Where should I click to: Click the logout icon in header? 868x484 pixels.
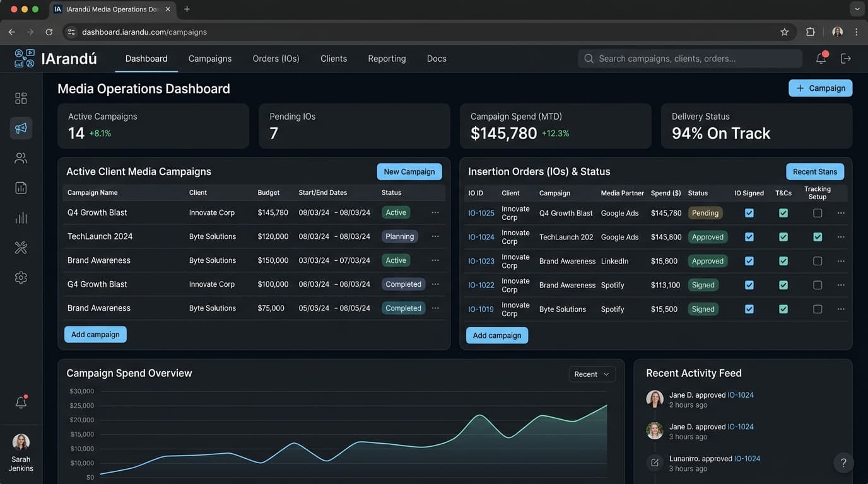click(846, 59)
